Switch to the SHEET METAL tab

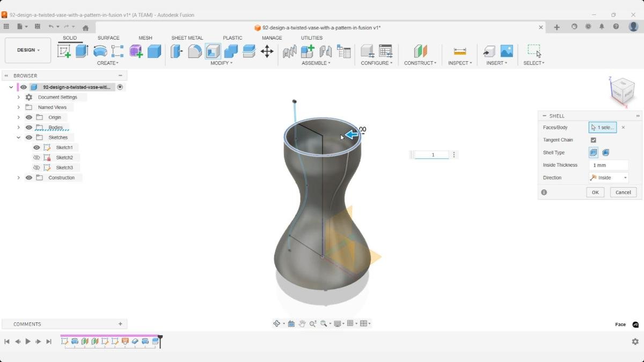tap(187, 38)
